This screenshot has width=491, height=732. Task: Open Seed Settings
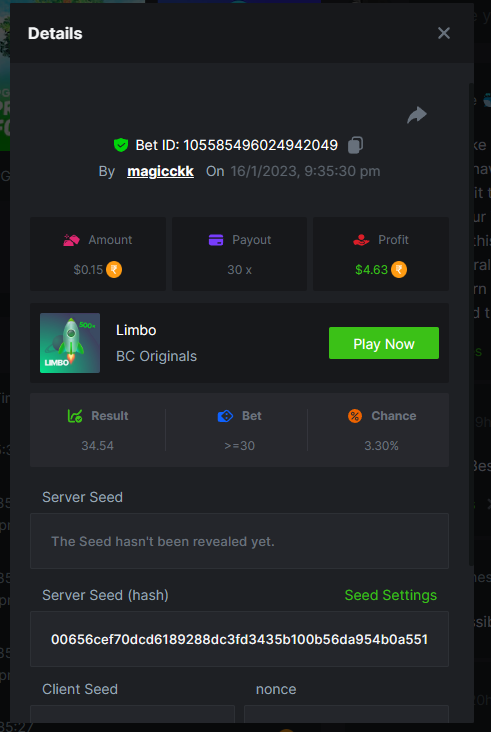(x=391, y=595)
